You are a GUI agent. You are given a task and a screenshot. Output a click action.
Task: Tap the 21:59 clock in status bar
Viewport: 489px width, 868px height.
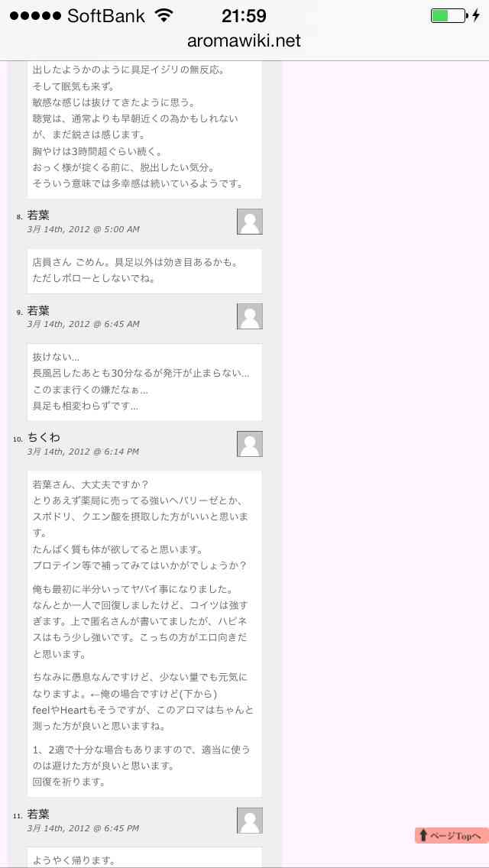244,15
